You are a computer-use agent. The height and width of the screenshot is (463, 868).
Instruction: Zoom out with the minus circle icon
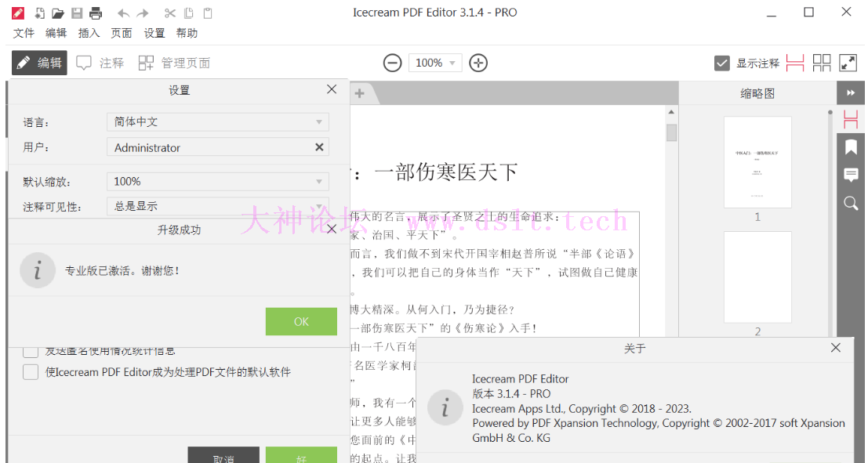[x=393, y=63]
